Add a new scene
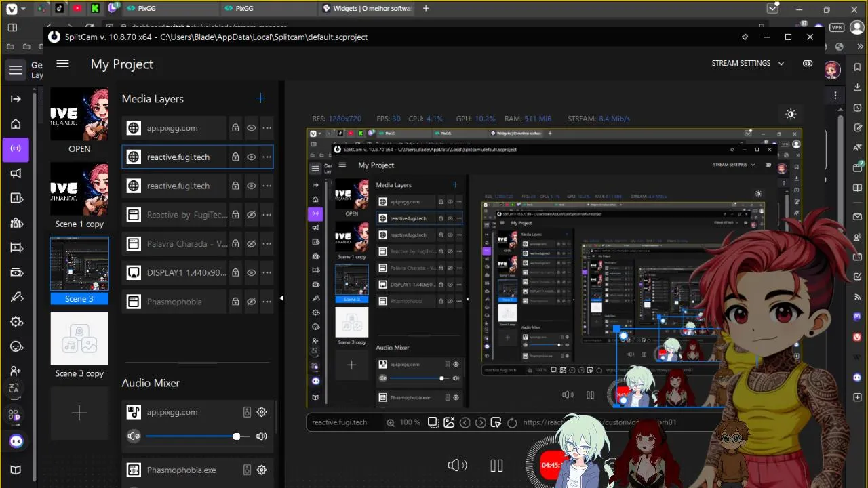Screen dimensions: 868x488 click(79, 413)
